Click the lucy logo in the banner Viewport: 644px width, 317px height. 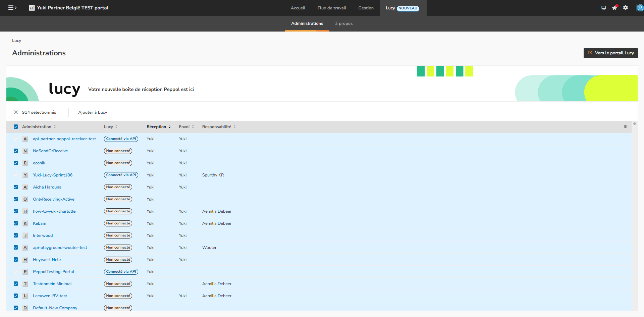coord(64,89)
